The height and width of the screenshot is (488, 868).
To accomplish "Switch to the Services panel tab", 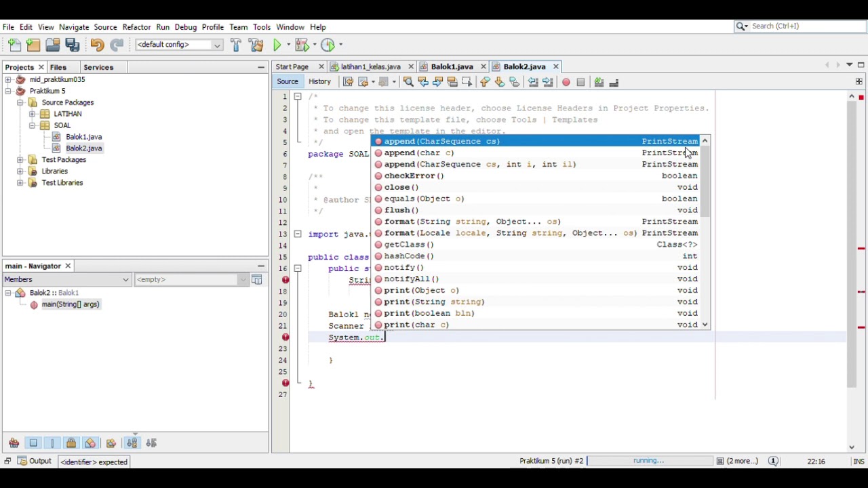I will click(x=98, y=67).
